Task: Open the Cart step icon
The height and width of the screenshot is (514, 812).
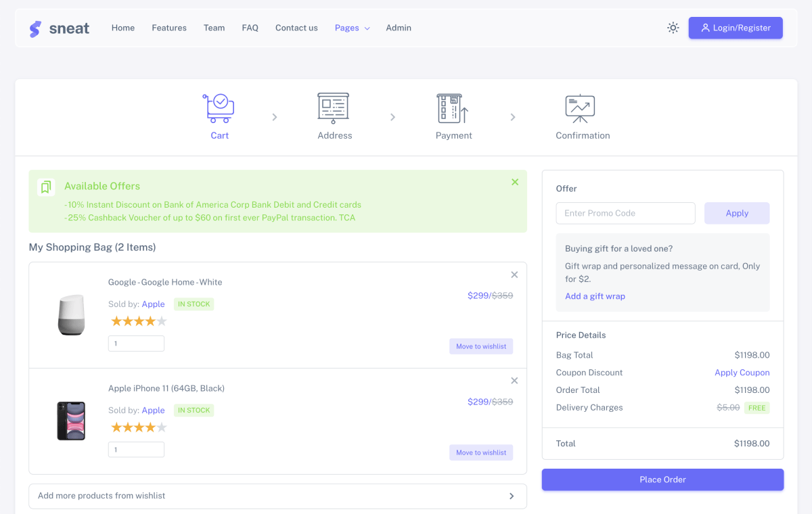Action: (219, 108)
